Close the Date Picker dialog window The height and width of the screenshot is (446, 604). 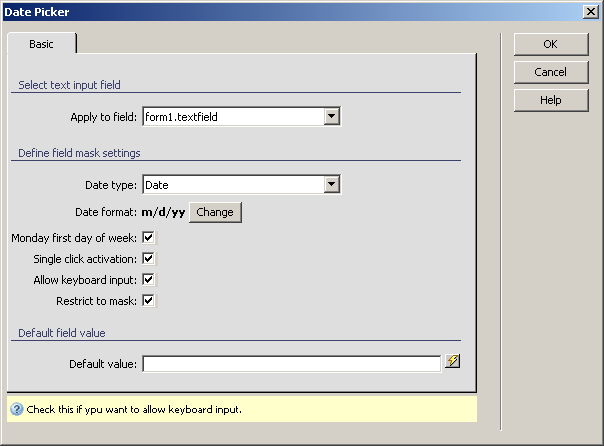pyautogui.click(x=591, y=10)
